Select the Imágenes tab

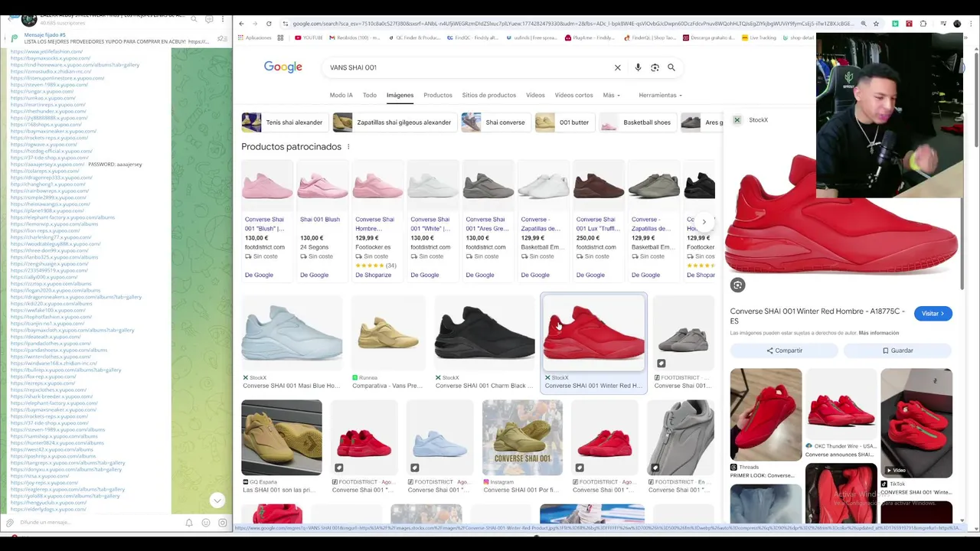pos(400,95)
